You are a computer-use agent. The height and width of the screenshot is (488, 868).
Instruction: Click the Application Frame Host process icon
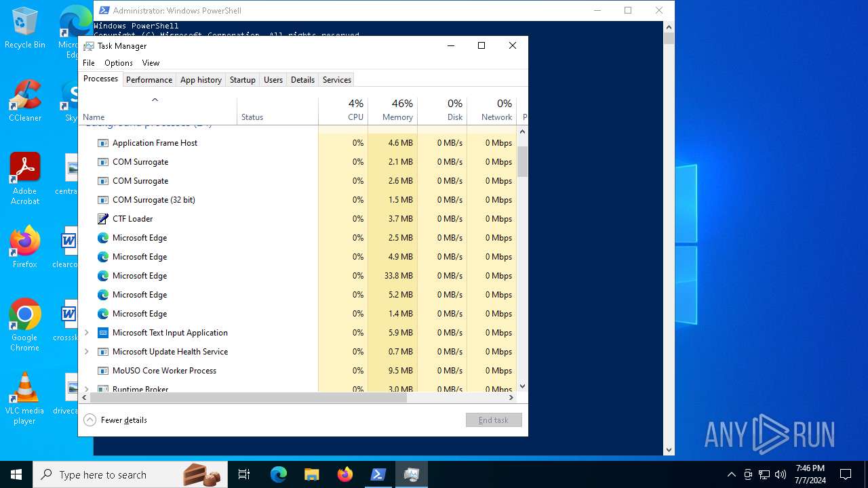pyautogui.click(x=103, y=143)
